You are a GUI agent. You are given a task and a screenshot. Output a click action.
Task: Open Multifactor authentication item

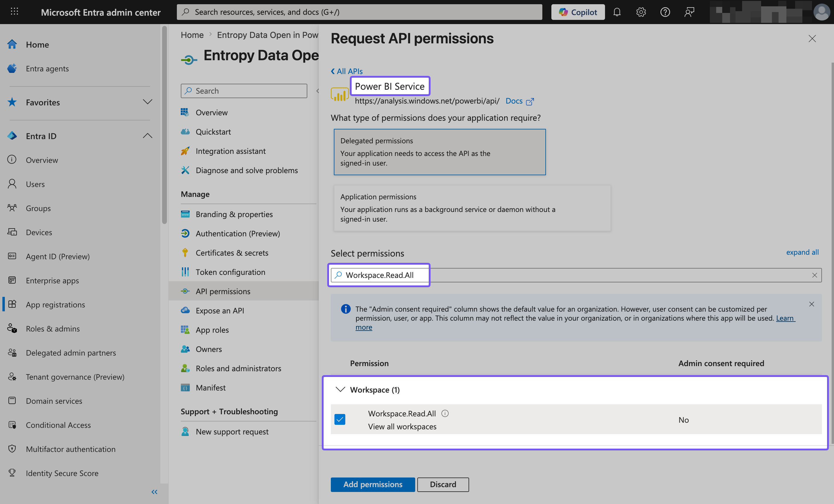click(71, 449)
